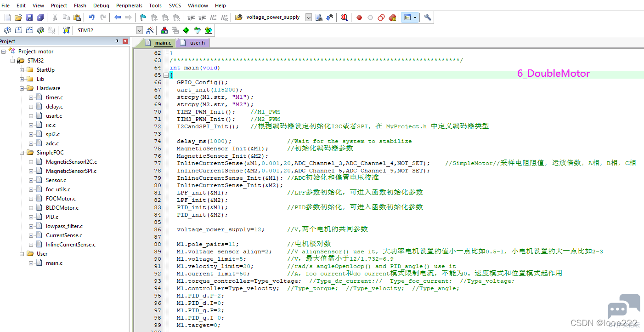Screen dimensions: 644x332
Task: Start incremental find with blue arrow binoculars icon
Action: pos(329,17)
